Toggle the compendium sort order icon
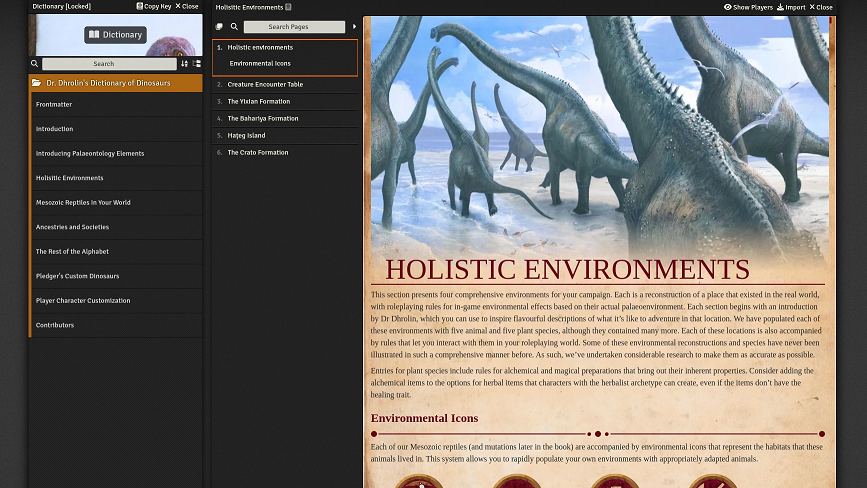The width and height of the screenshot is (867, 488). pos(185,64)
